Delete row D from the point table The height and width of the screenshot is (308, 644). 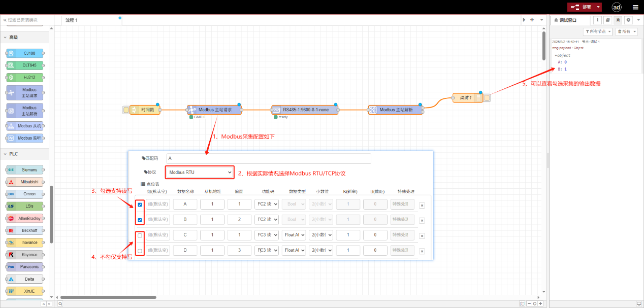pos(422,251)
